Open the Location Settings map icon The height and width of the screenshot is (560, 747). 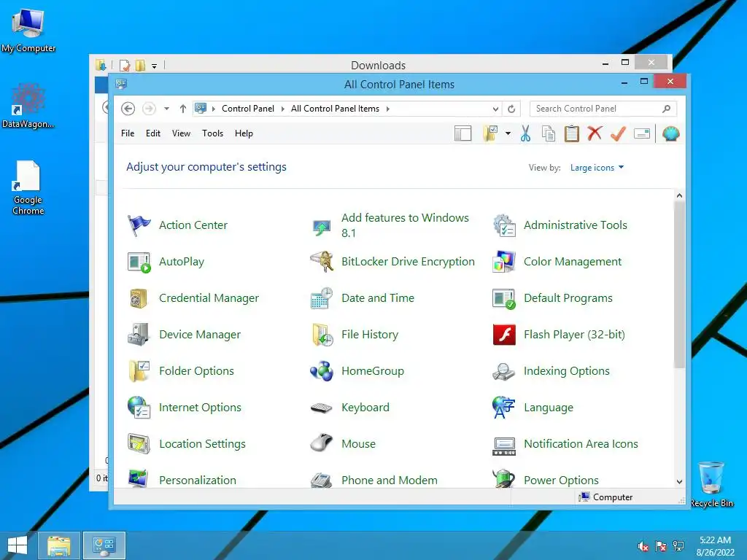[x=139, y=444]
